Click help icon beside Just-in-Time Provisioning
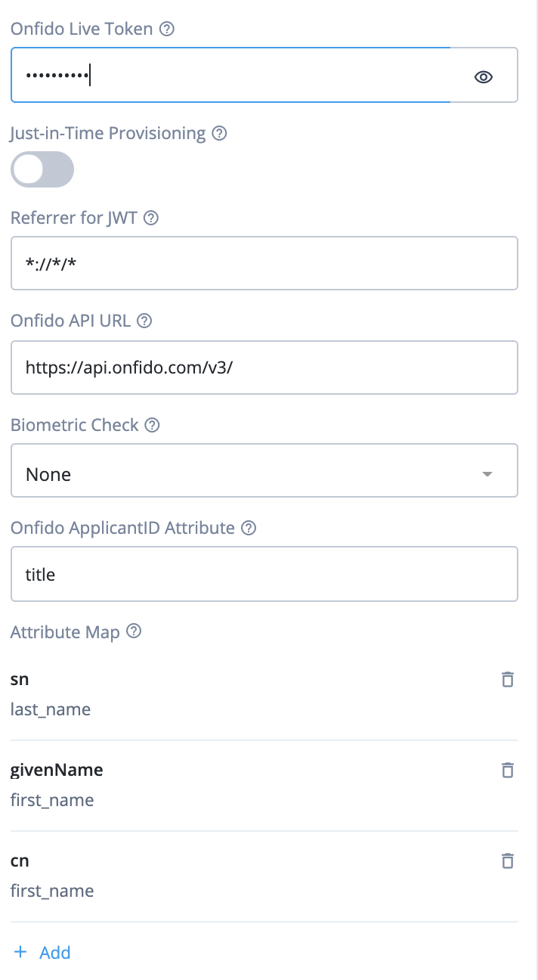This screenshot has height=980, width=538. coord(219,133)
